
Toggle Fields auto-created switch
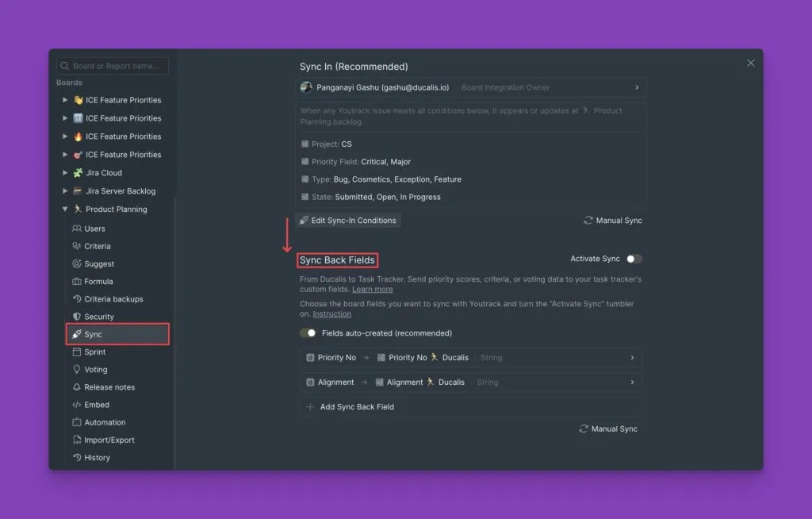[x=308, y=333]
